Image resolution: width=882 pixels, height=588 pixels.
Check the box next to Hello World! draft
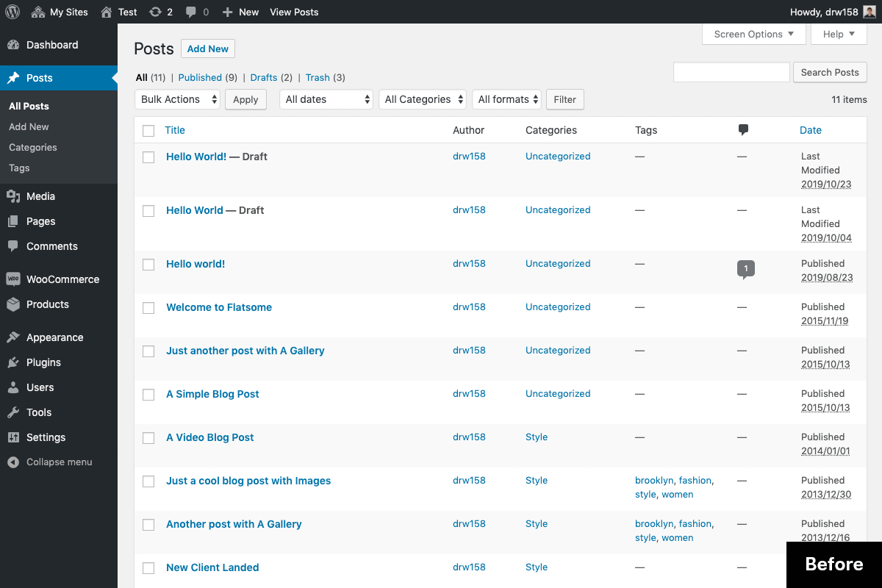[148, 157]
